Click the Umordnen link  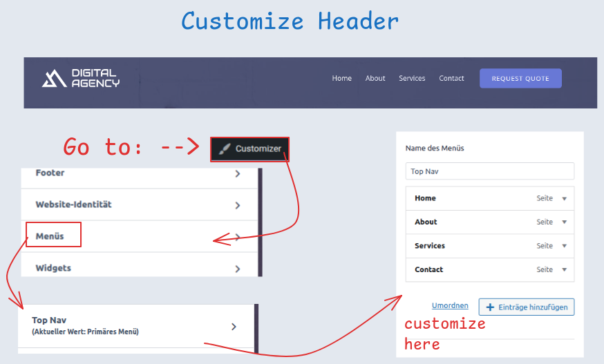(450, 305)
